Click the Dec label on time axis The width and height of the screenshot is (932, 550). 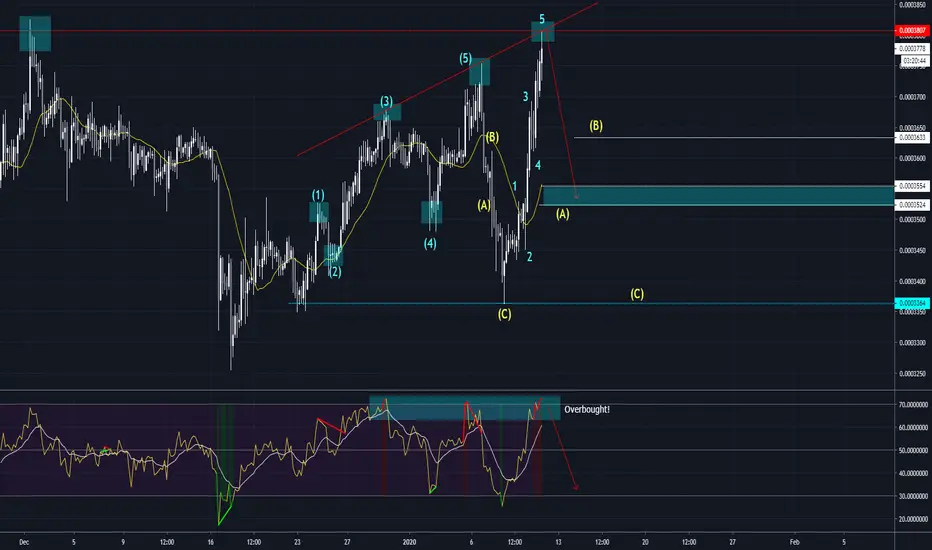pos(24,542)
